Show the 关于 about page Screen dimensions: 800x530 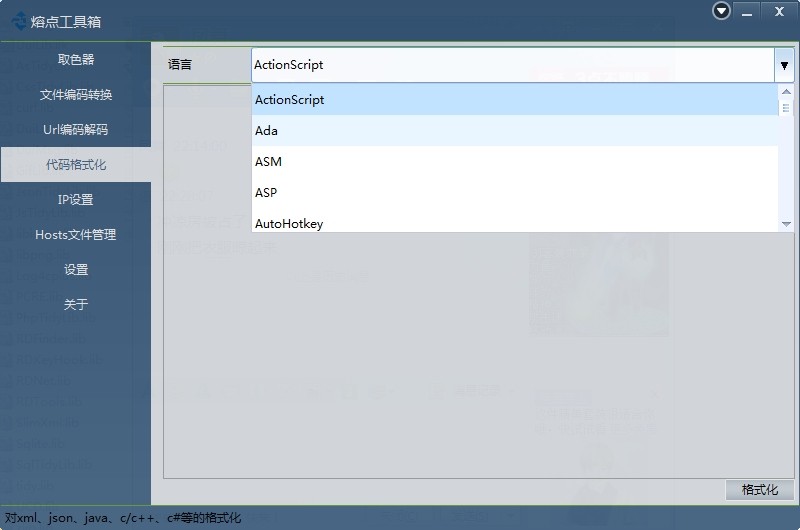(76, 305)
